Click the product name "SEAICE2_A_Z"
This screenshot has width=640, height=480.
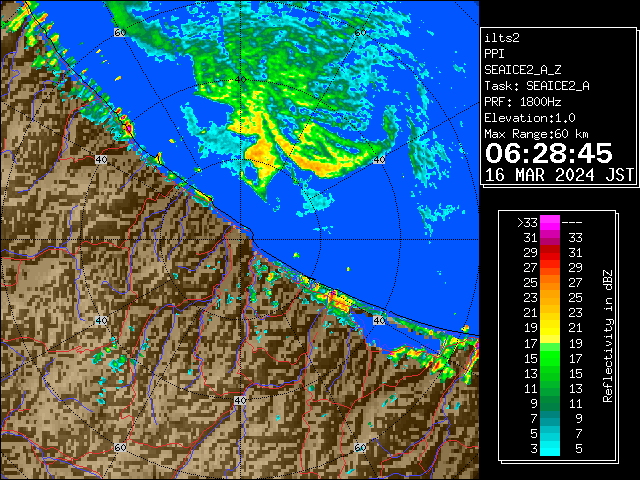pos(522,70)
